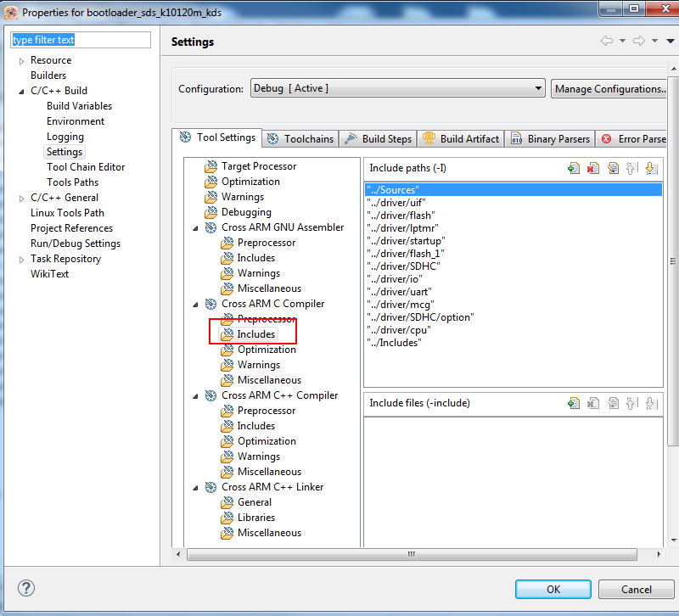679x616 pixels.
Task: Expand the C/C++ General node
Action: click(x=22, y=199)
